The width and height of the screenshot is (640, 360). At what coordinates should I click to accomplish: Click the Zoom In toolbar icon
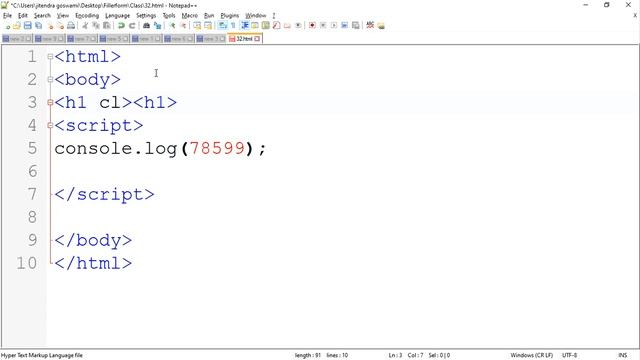click(172, 26)
